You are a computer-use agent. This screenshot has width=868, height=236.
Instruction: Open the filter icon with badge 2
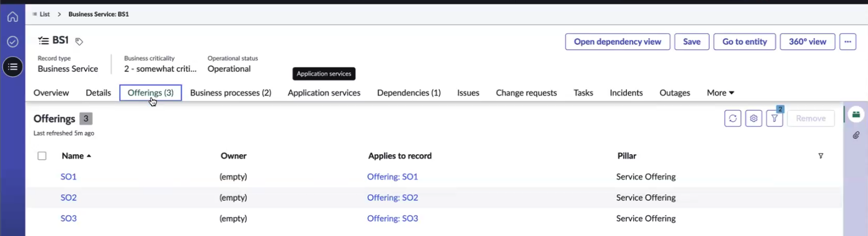775,117
